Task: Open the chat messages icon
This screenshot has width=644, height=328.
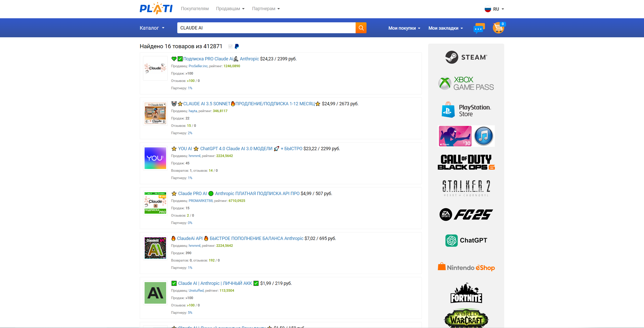Action: click(479, 28)
